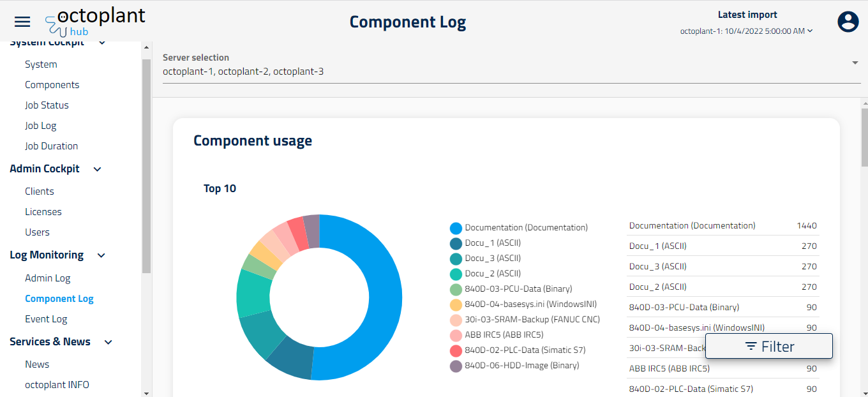The width and height of the screenshot is (868, 397).
Task: Open the hamburger navigation menu
Action: [22, 22]
